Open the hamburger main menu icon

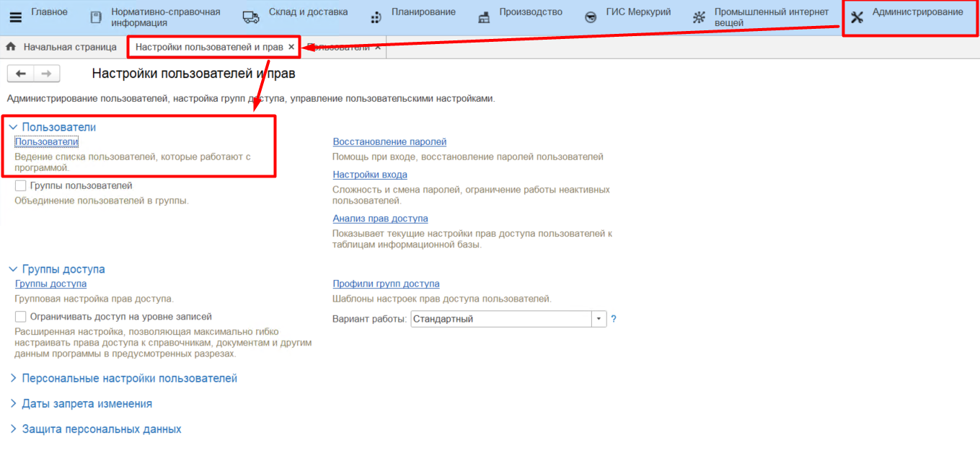15,17
